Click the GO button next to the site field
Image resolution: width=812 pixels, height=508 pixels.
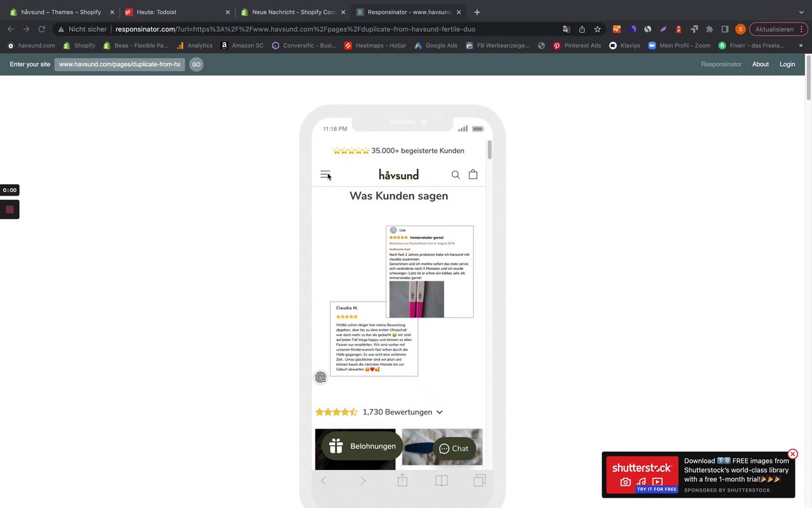click(x=196, y=64)
